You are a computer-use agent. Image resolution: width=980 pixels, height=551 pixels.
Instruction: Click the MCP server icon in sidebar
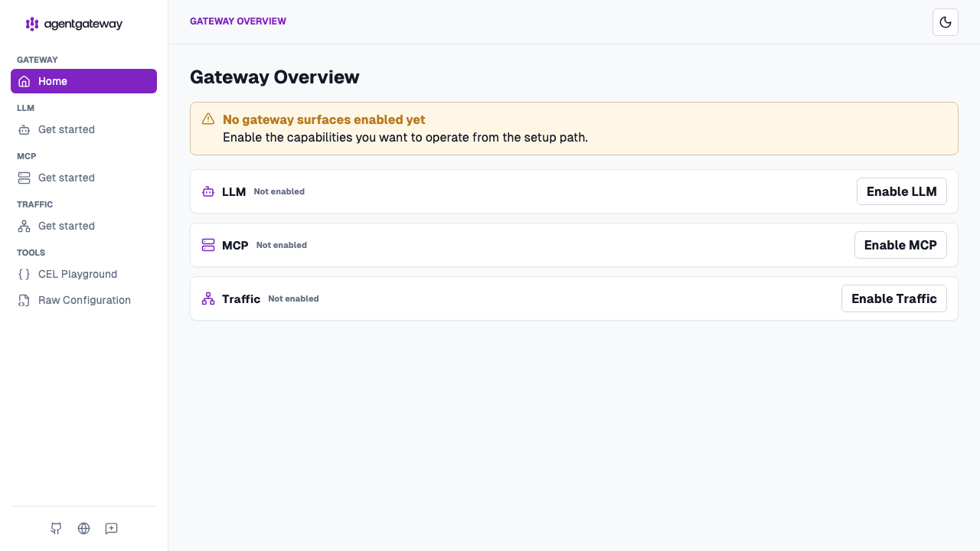coord(24,178)
